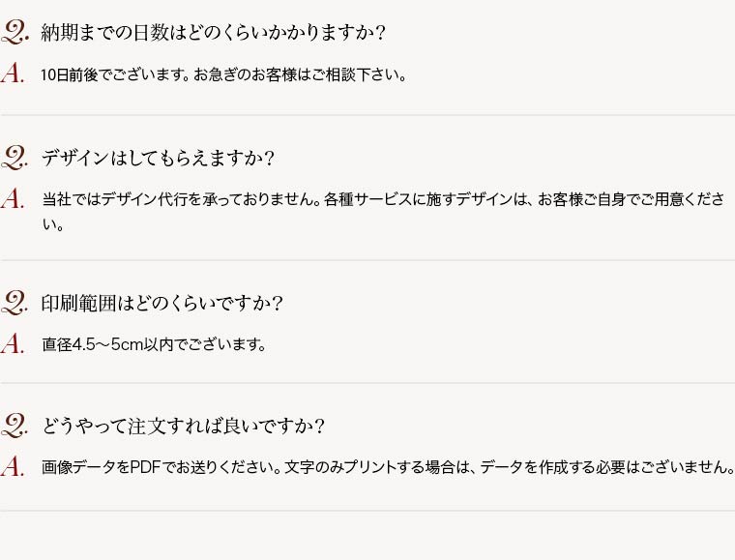Click the Q icon beside 印刷範囲 question

tap(15, 303)
